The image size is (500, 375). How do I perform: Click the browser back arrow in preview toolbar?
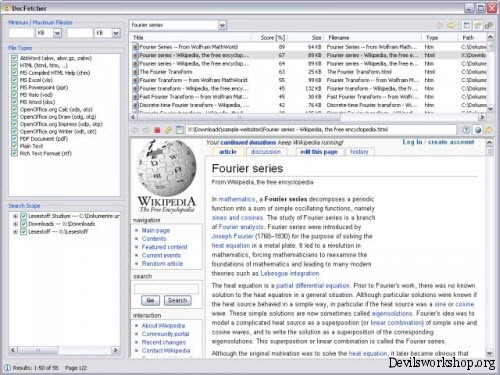(x=135, y=130)
